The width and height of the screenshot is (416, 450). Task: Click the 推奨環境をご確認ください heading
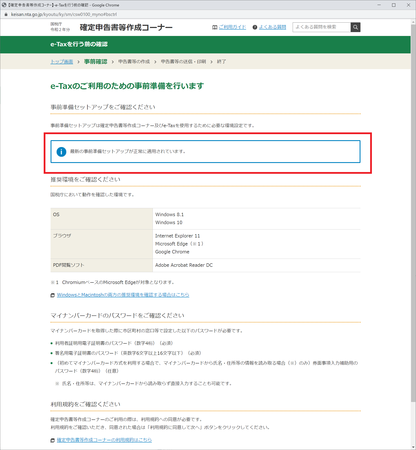point(85,180)
